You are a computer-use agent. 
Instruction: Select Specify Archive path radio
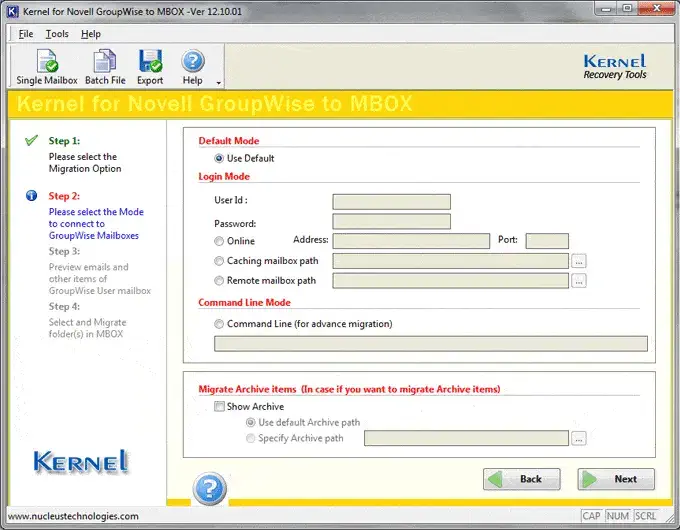pos(251,438)
